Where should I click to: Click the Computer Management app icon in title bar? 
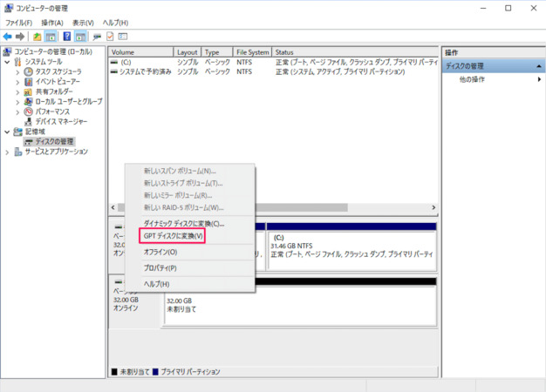[x=9, y=8]
